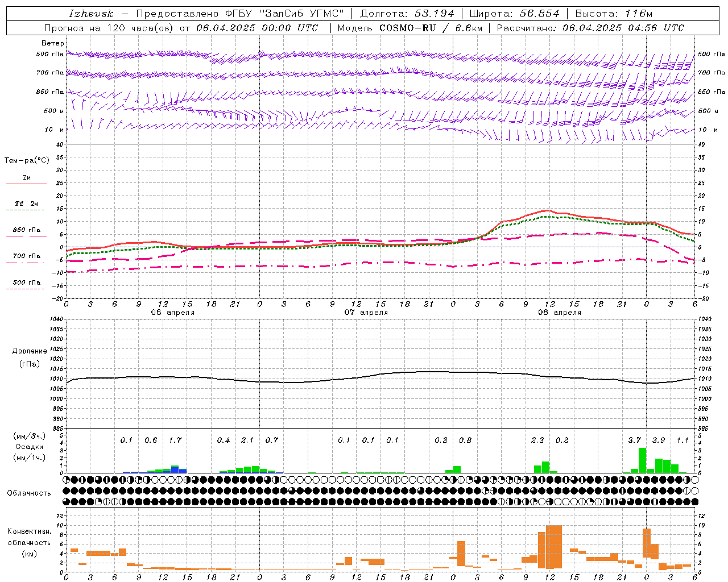Select the Облачность cloudiness row label
The height and width of the screenshot is (582, 728).
point(29,493)
